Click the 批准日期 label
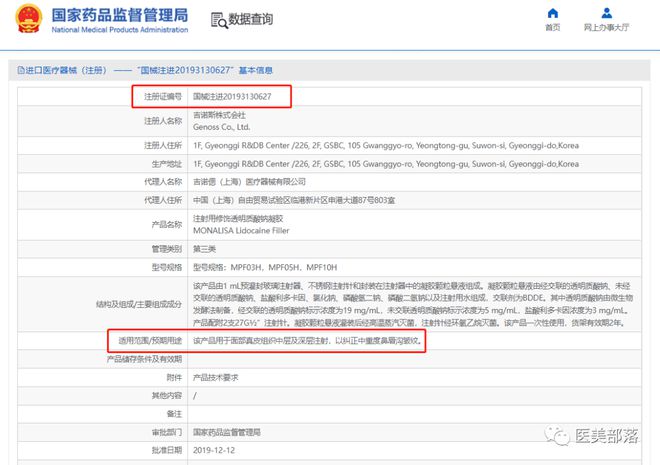The height and width of the screenshot is (465, 660). (x=167, y=450)
